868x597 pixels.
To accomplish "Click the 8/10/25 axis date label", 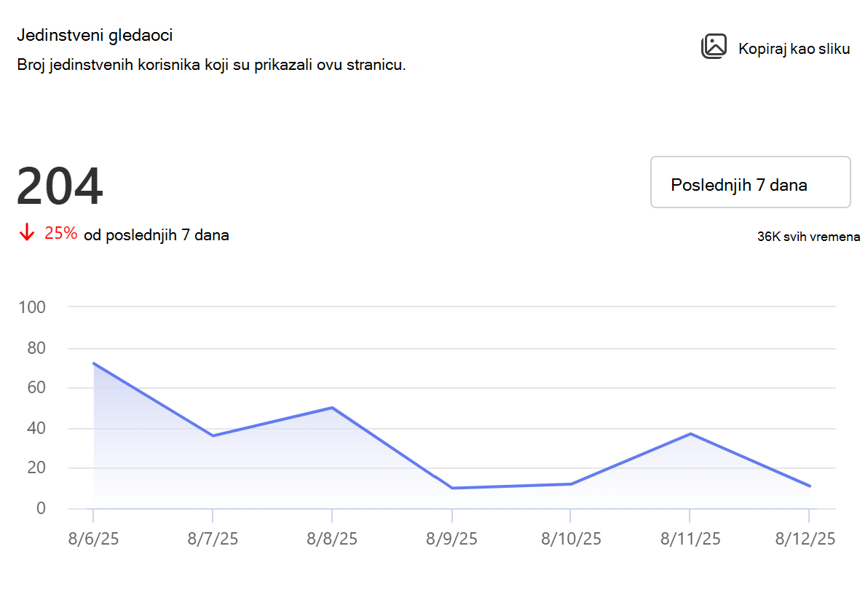I will 571,539.
